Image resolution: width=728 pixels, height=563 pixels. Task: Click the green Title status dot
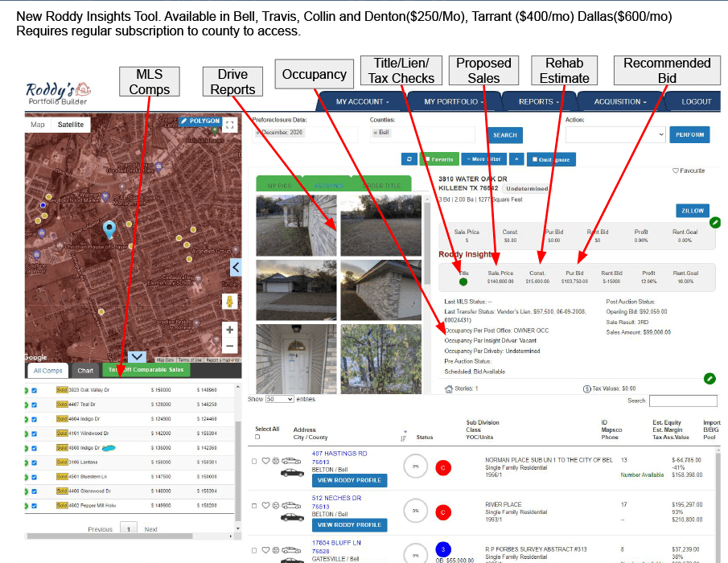click(463, 281)
